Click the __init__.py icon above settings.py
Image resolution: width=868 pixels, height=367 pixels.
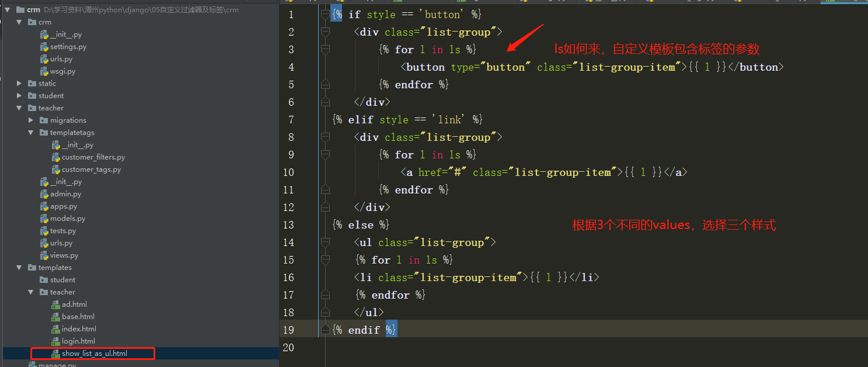click(x=44, y=34)
